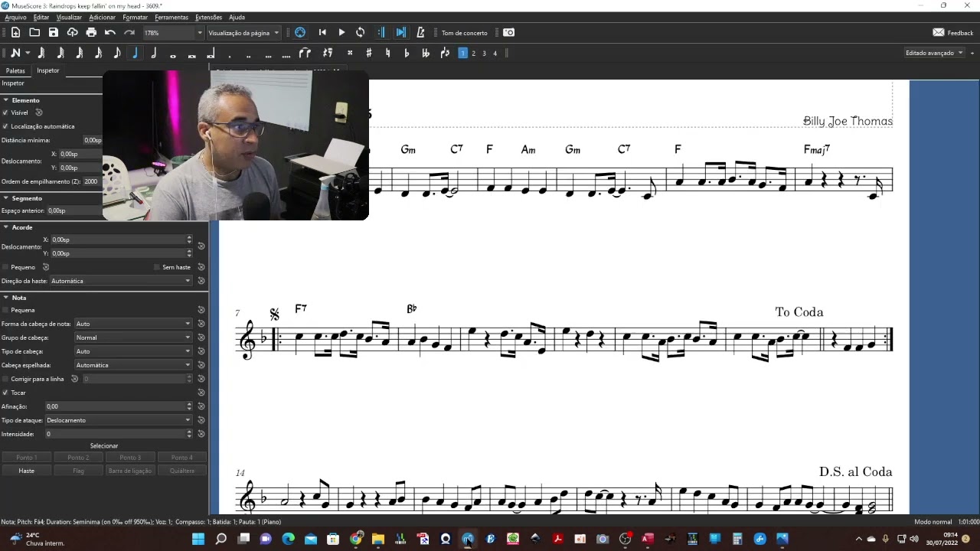Select the eighth note duration
Image resolution: width=980 pixels, height=551 pixels.
point(116,53)
